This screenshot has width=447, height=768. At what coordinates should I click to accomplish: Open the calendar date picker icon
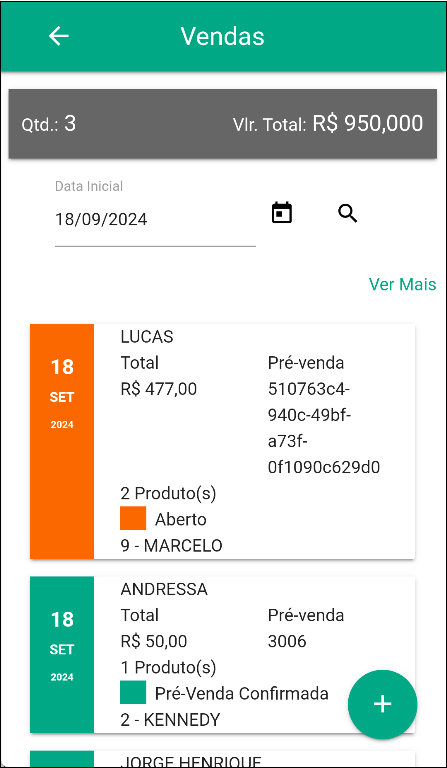[282, 213]
